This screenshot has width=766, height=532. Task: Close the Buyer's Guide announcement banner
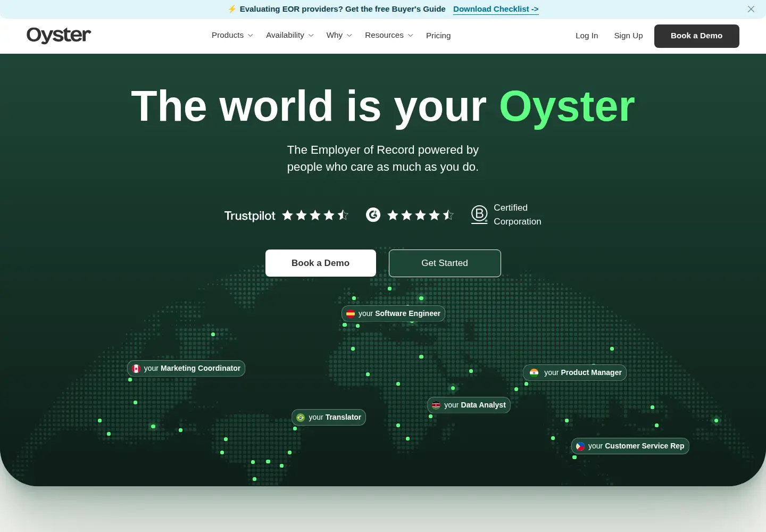[x=751, y=9]
